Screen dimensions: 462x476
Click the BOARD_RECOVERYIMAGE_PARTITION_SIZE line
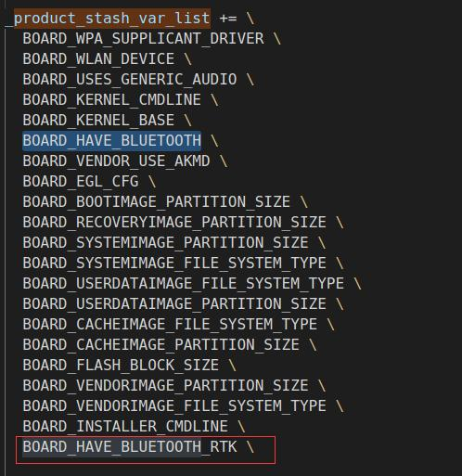[x=174, y=223]
